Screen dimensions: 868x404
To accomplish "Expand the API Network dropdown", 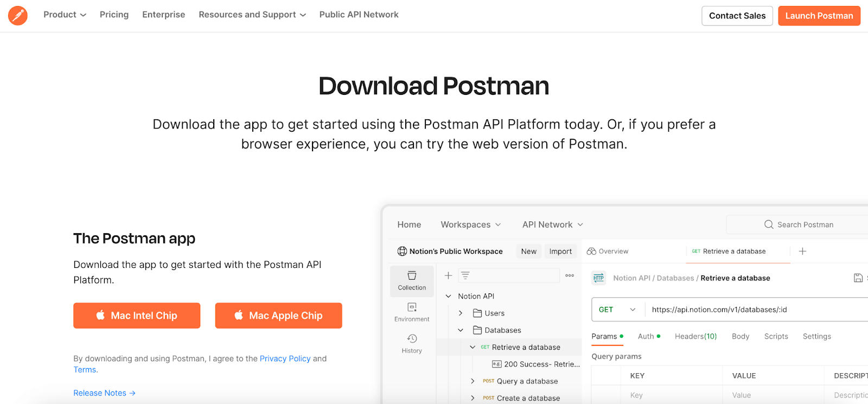I will click(553, 225).
